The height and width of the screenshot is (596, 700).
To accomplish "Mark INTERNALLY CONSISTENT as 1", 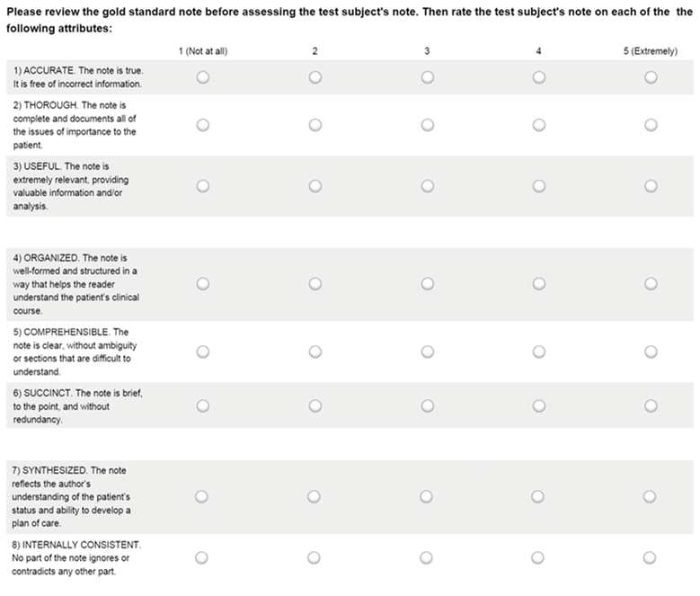I will click(x=202, y=557).
